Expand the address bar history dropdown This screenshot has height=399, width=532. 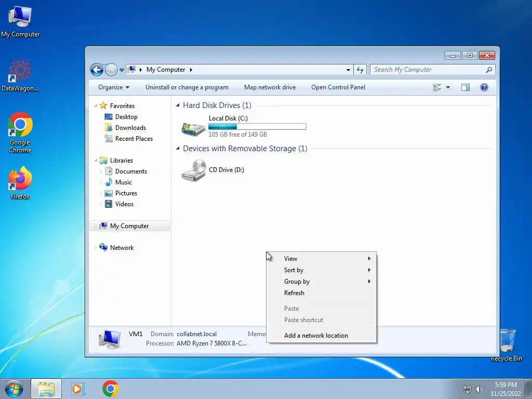tap(348, 70)
